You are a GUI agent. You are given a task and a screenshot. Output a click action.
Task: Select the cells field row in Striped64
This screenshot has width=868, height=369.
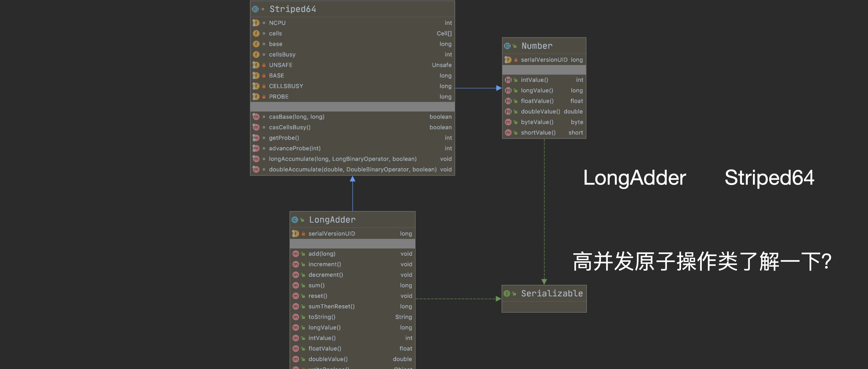(352, 33)
